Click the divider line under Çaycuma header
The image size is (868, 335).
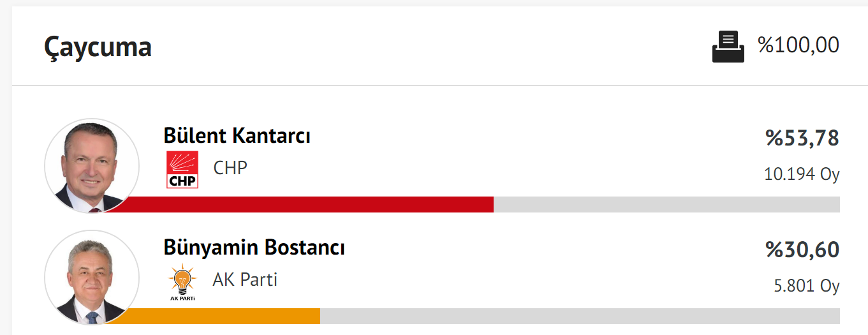pos(439,86)
